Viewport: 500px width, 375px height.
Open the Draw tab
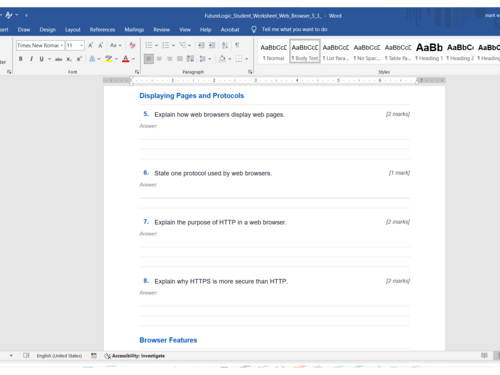point(24,29)
